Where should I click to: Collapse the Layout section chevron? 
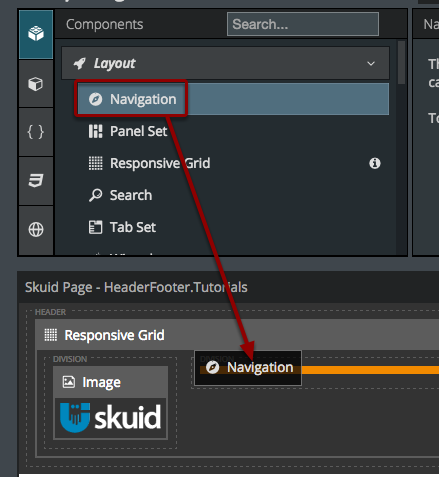371,63
